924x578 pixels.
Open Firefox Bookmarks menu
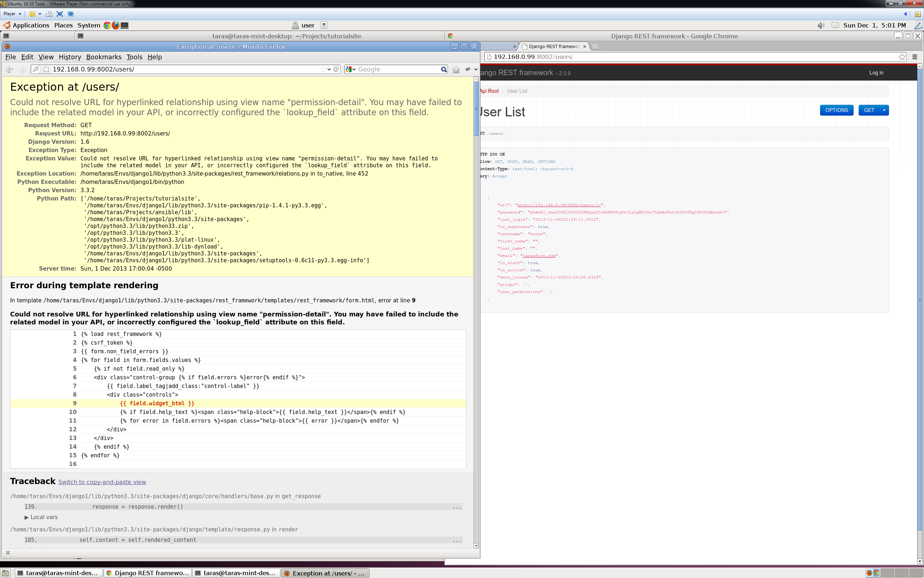pyautogui.click(x=104, y=57)
